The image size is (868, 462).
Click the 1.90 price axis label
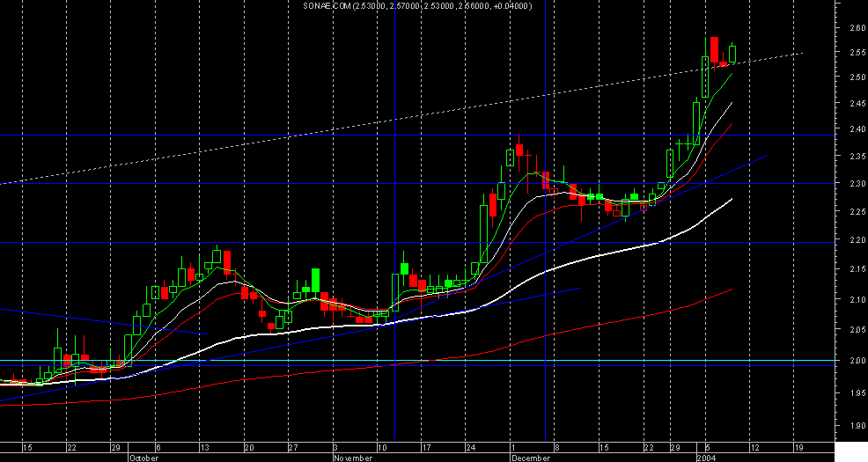click(858, 426)
